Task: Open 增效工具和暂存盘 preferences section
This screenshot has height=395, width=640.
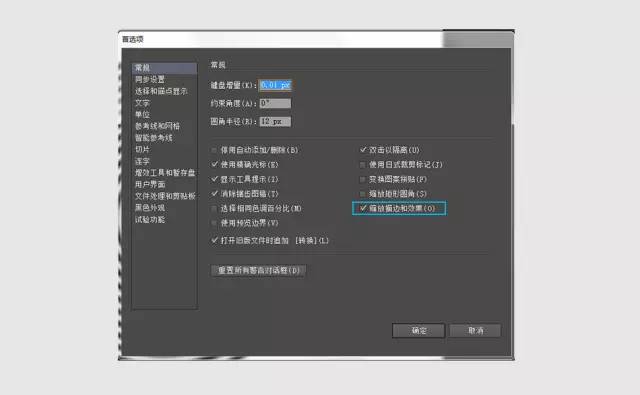Action: pos(165,173)
